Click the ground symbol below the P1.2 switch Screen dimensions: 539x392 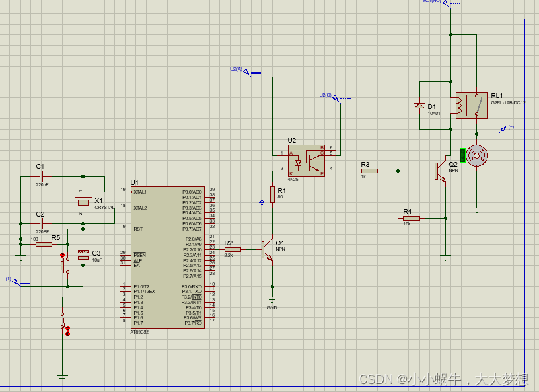click(x=62, y=378)
